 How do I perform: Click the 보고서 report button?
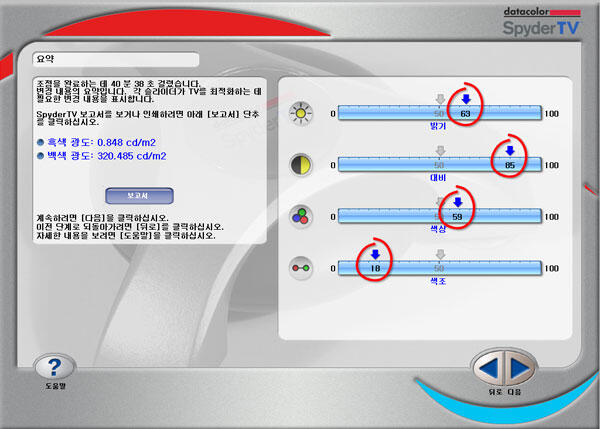139,196
